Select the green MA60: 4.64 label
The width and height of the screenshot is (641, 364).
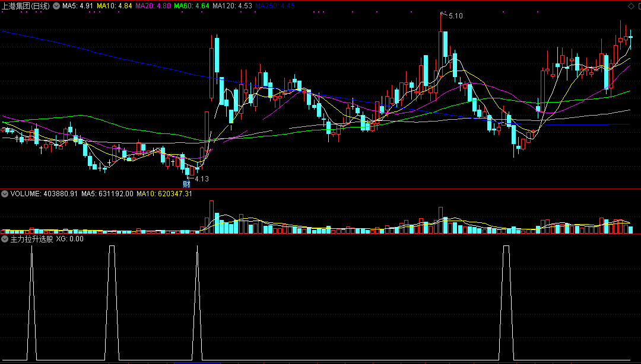point(192,6)
